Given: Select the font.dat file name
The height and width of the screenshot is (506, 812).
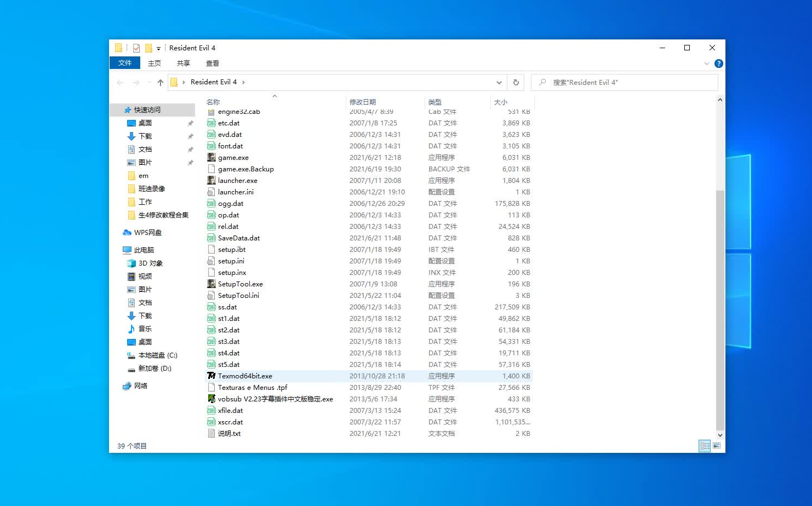Looking at the screenshot, I should 230,146.
